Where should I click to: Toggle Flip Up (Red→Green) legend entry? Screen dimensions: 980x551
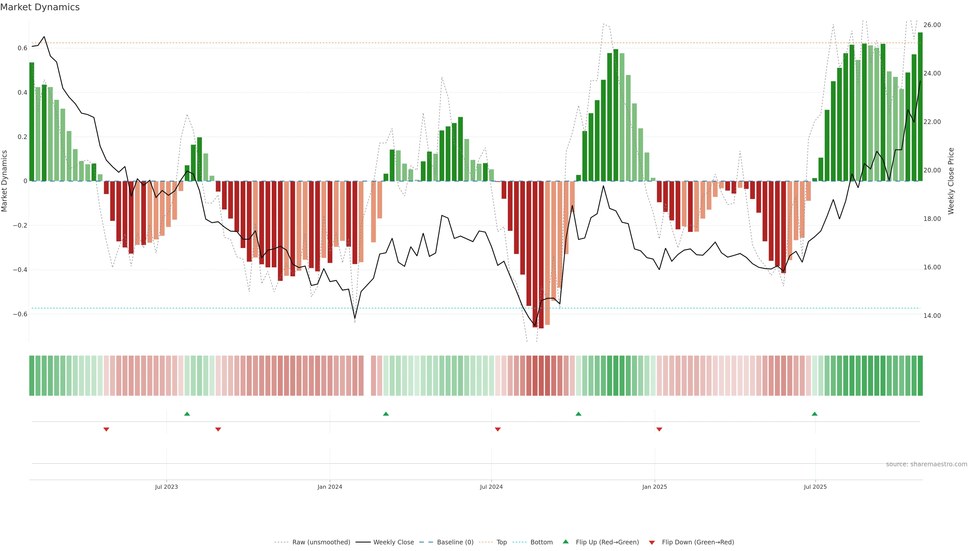click(607, 542)
